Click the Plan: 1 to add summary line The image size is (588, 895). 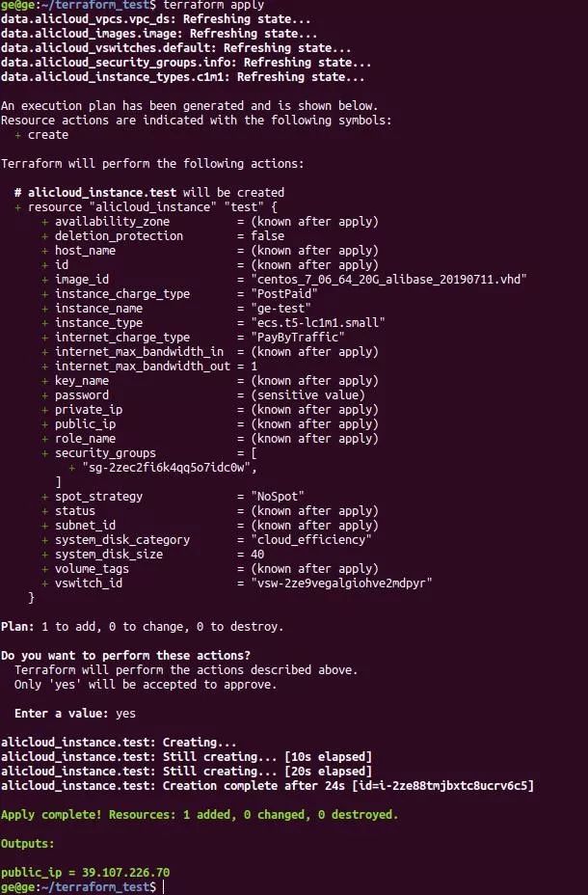pos(142,626)
